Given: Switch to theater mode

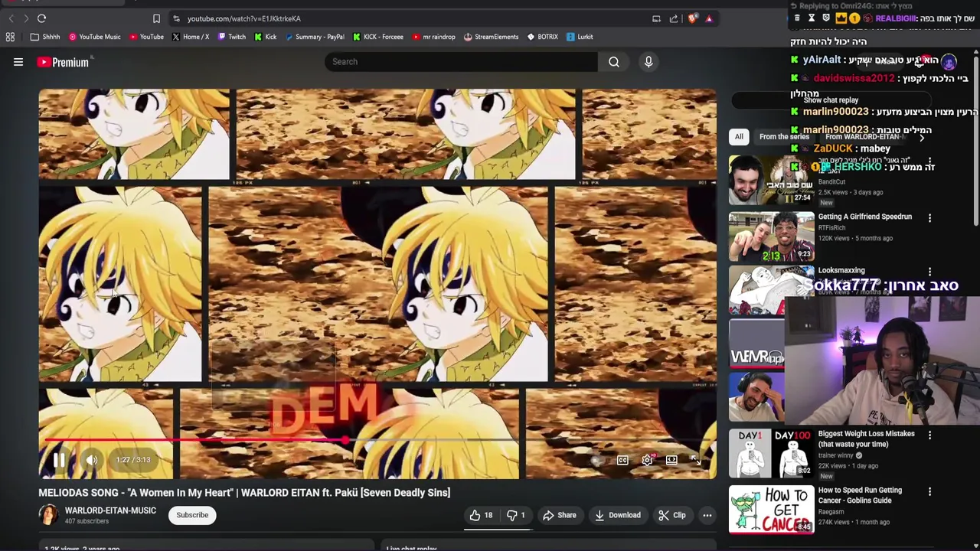Looking at the screenshot, I should click(x=671, y=460).
